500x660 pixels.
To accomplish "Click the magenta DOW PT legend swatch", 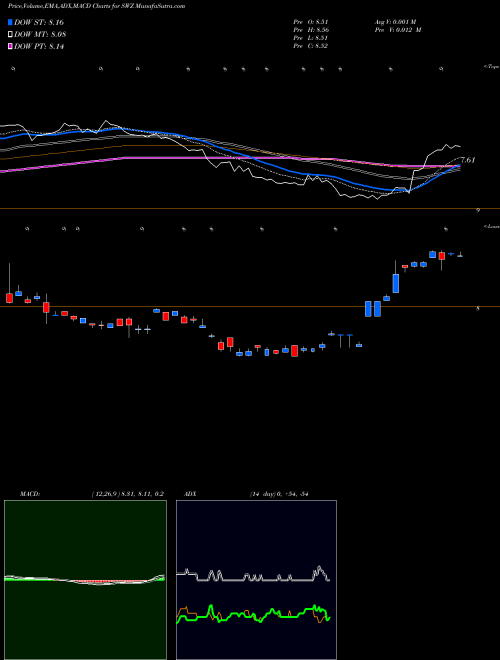I will (x=11, y=47).
